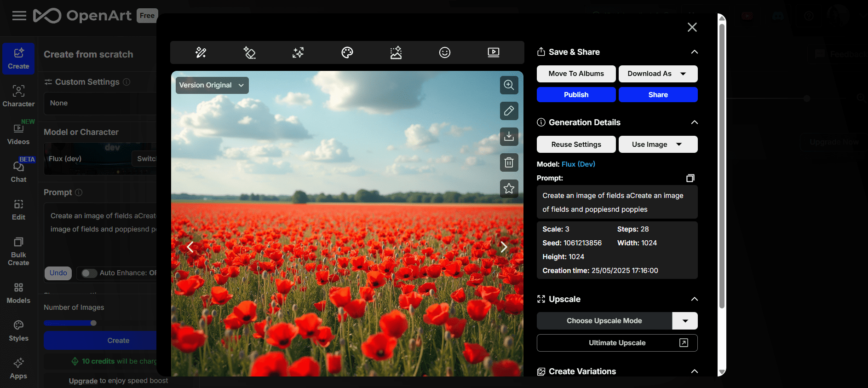Viewport: 868px width, 388px height.
Task: Open the face smiley tool
Action: pyautogui.click(x=444, y=52)
